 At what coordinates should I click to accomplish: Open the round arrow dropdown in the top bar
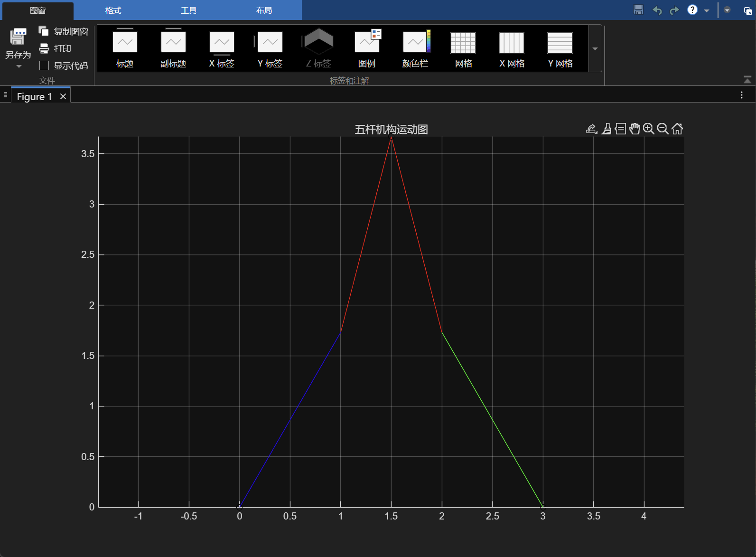tap(727, 10)
